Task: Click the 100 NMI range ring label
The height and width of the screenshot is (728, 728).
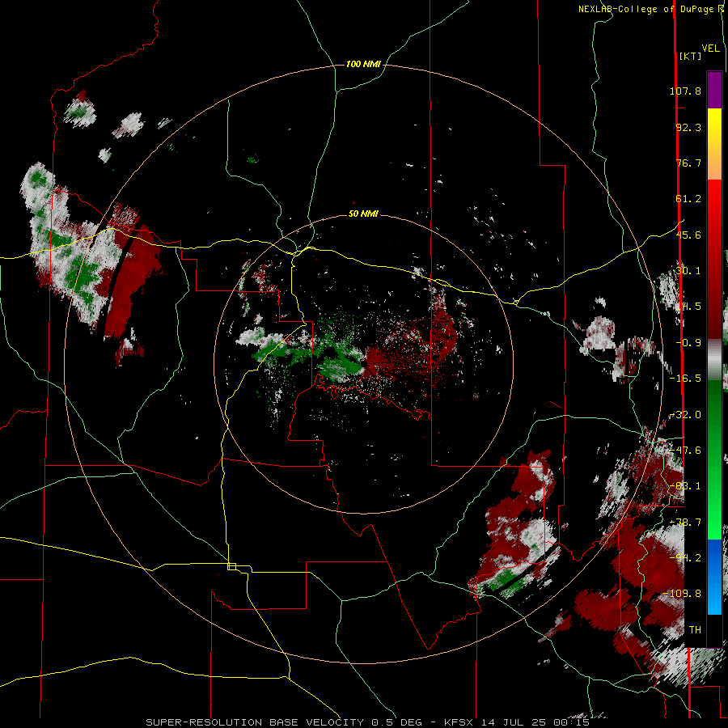Action: (363, 64)
